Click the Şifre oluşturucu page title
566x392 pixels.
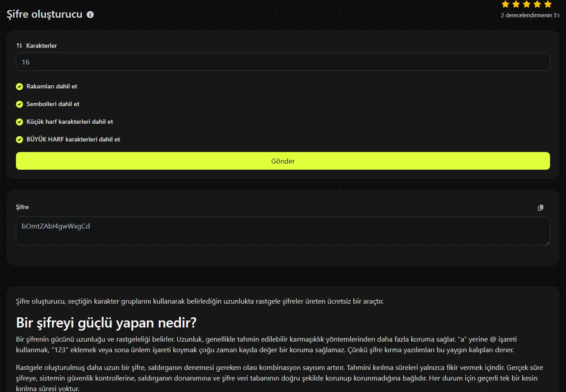point(45,14)
